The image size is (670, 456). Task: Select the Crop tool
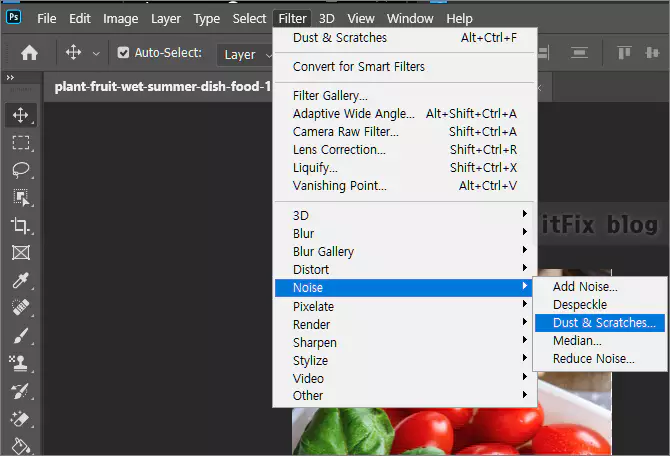pyautogui.click(x=21, y=225)
